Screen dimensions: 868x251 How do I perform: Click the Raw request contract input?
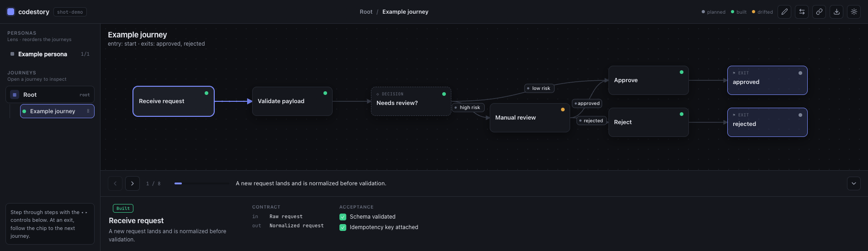pos(286,217)
